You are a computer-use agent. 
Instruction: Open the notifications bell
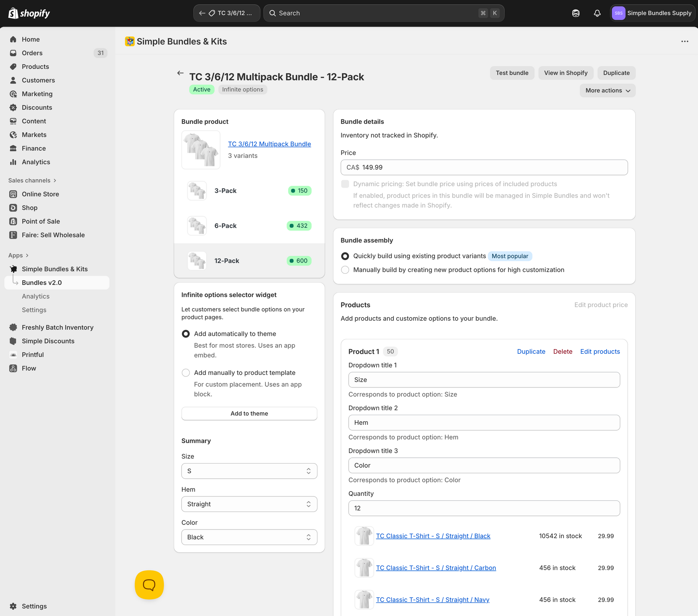pos(597,13)
